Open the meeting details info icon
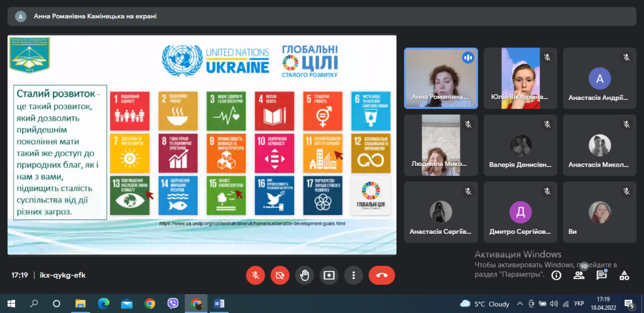Screen dimensions: 644x313 pos(556,275)
